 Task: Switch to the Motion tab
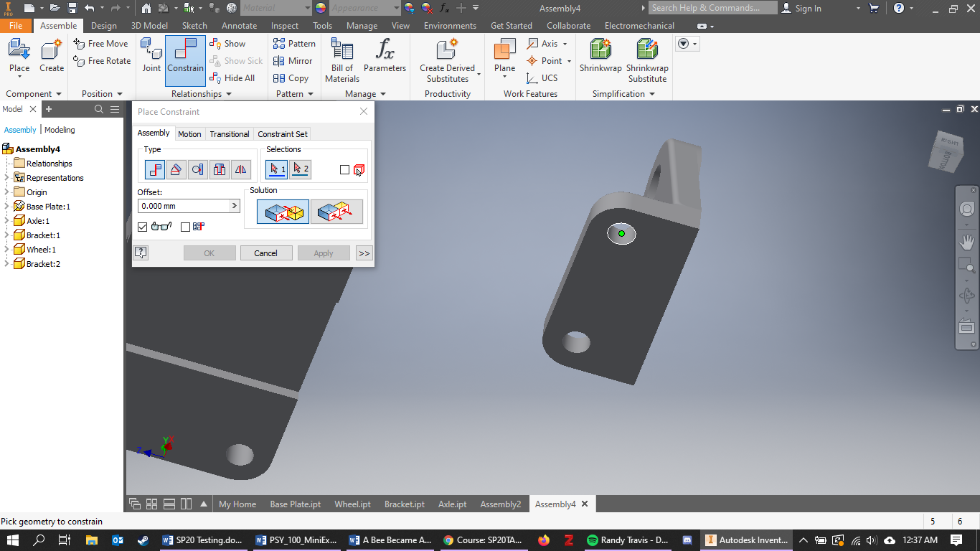189,134
